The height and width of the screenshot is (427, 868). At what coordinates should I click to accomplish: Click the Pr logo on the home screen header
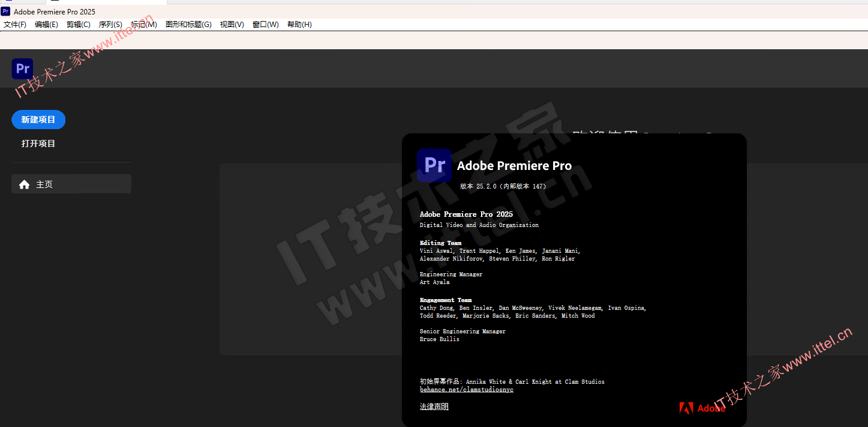22,68
